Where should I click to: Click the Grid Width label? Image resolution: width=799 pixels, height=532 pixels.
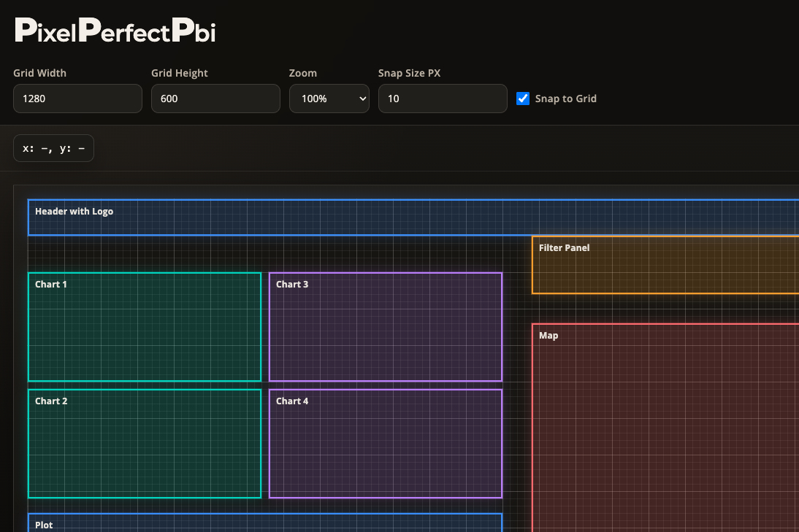point(39,73)
